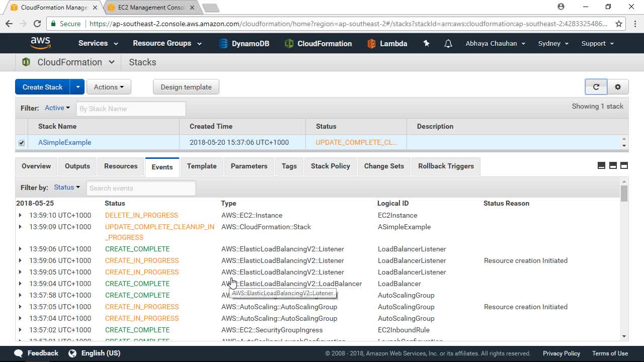Open the Actions dropdown
The height and width of the screenshot is (362, 644).
(x=109, y=87)
